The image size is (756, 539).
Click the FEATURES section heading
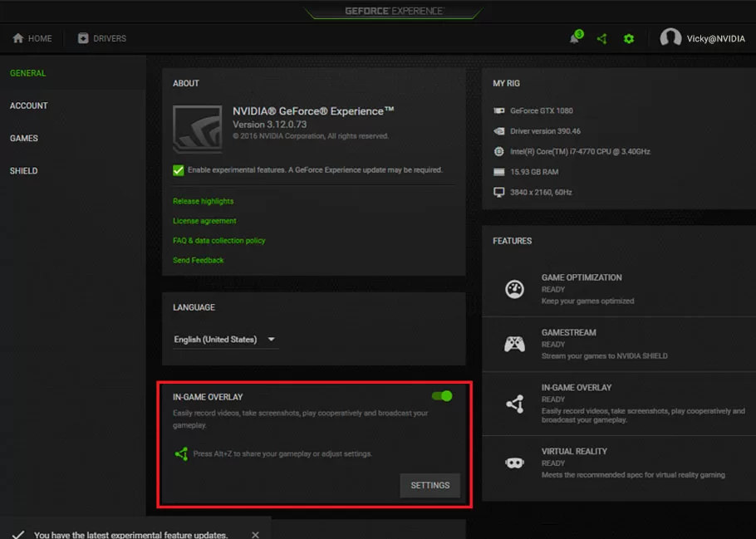[x=512, y=241]
